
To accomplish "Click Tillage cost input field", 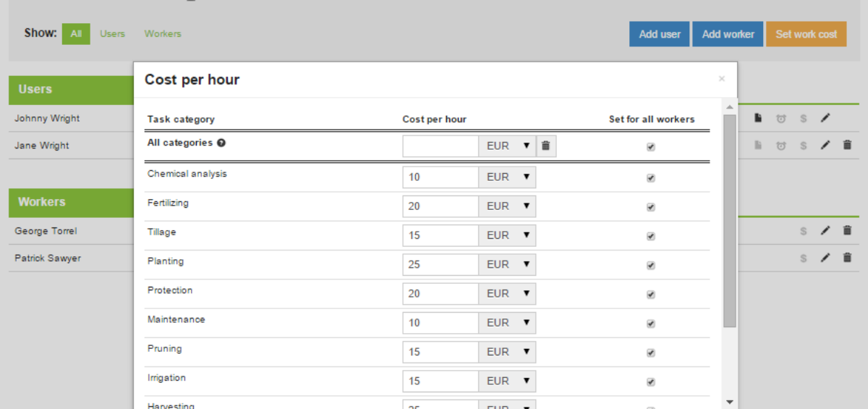I will click(441, 235).
